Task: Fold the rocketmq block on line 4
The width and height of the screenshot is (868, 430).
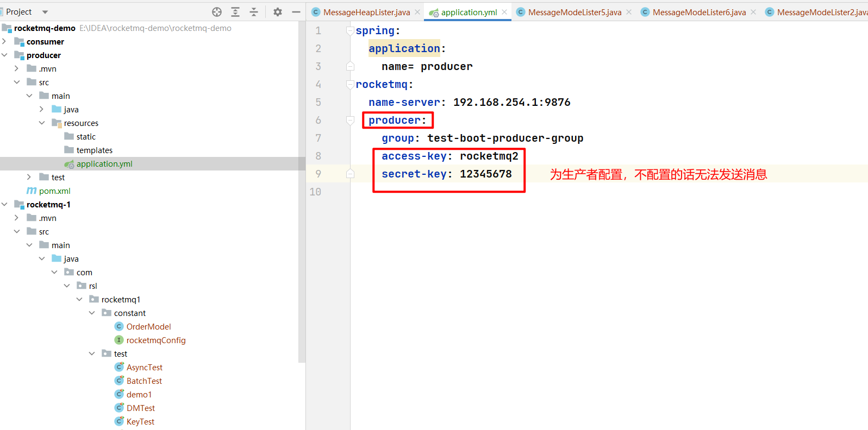Action: click(x=350, y=85)
